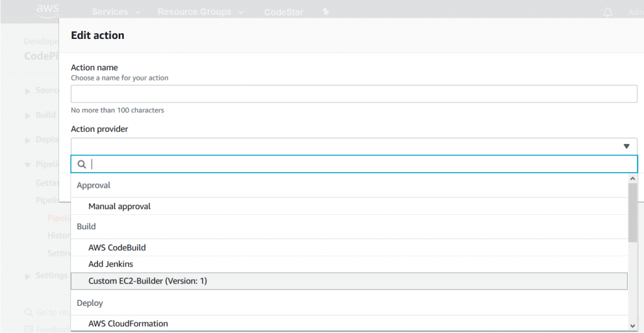Click the Action name input field
The height and width of the screenshot is (333, 644).
click(x=354, y=94)
